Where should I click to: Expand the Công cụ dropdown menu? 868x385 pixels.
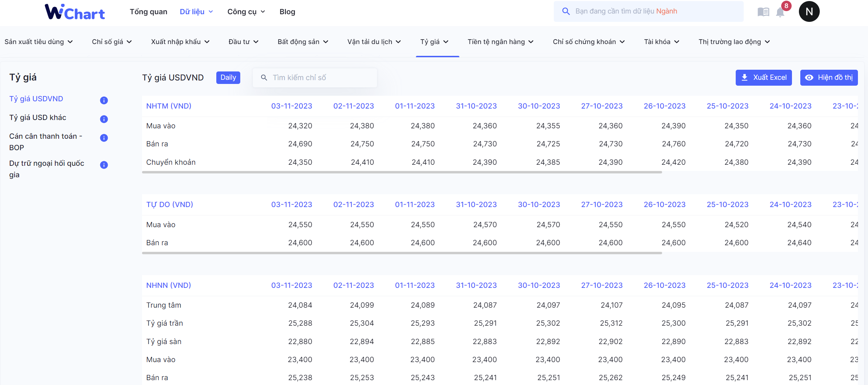coord(246,12)
